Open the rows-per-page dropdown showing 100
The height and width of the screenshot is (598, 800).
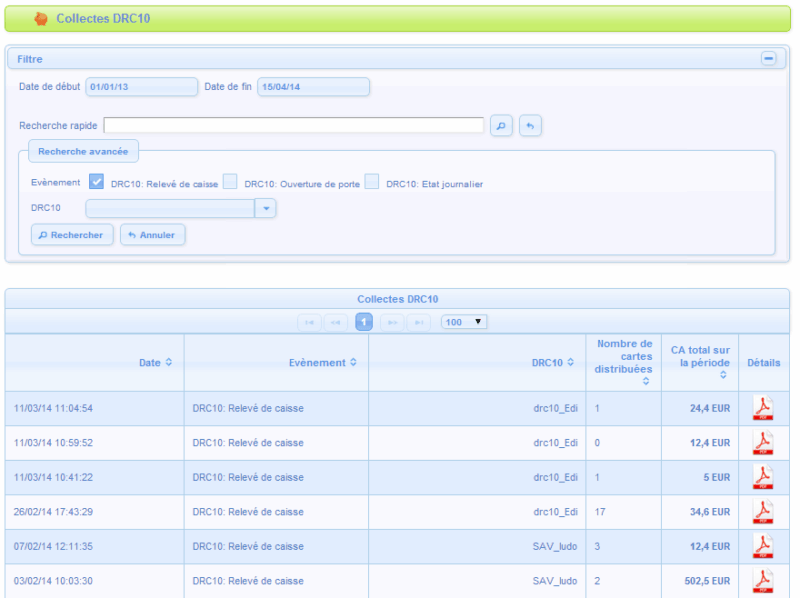[x=464, y=322]
